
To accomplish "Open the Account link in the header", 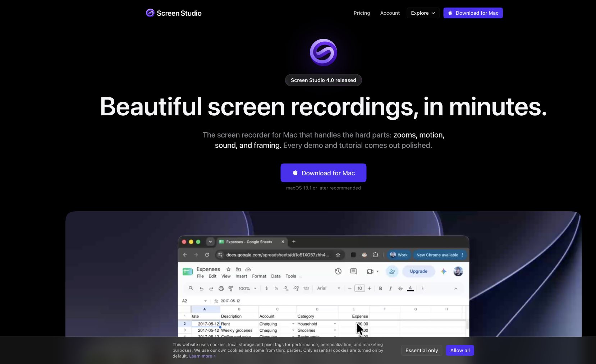I will pos(390,13).
